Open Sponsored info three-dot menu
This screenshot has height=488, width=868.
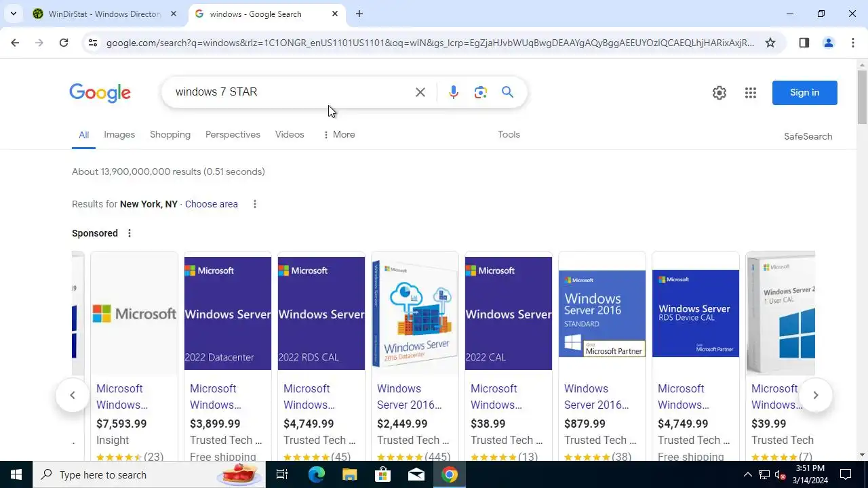[130, 233]
